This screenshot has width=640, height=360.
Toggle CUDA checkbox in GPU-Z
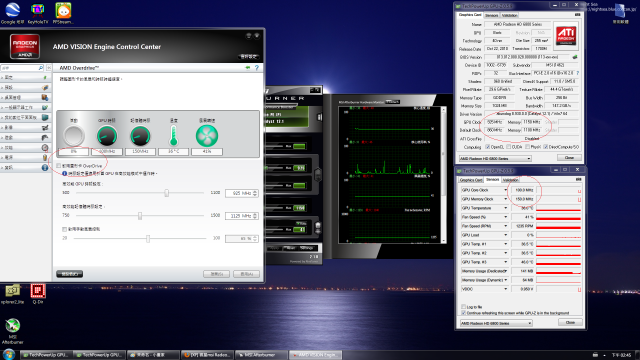click(x=509, y=147)
